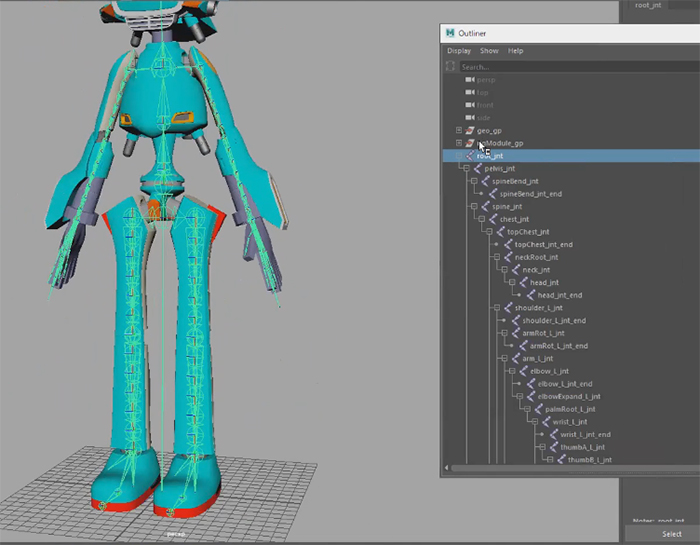The width and height of the screenshot is (700, 545).
Task: Click the side camera icon in Outliner
Action: pyautogui.click(x=470, y=117)
